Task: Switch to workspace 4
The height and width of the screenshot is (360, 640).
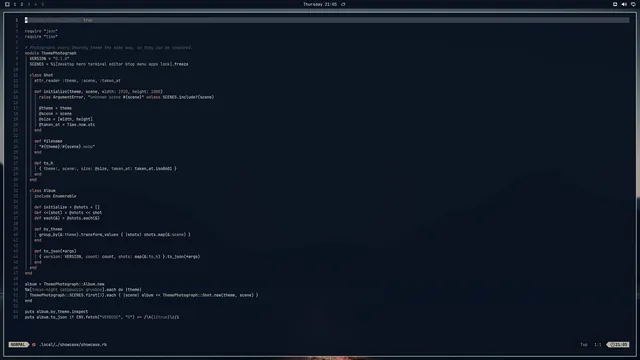Action: click(x=36, y=4)
